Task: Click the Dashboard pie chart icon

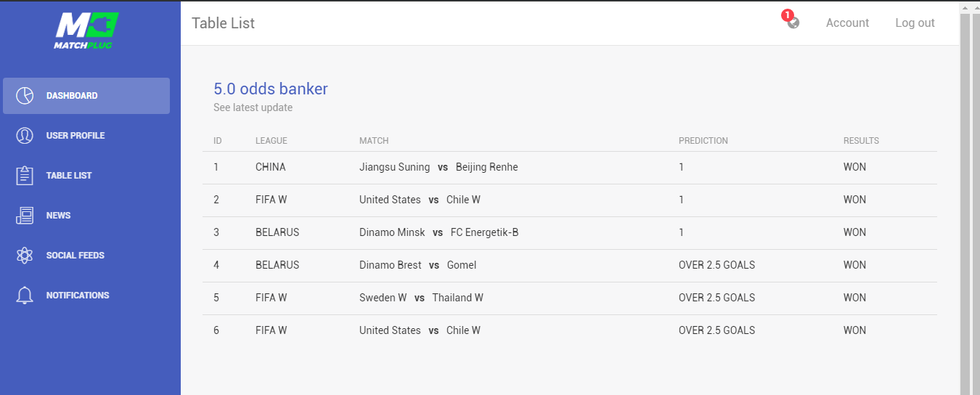Action: (x=25, y=96)
